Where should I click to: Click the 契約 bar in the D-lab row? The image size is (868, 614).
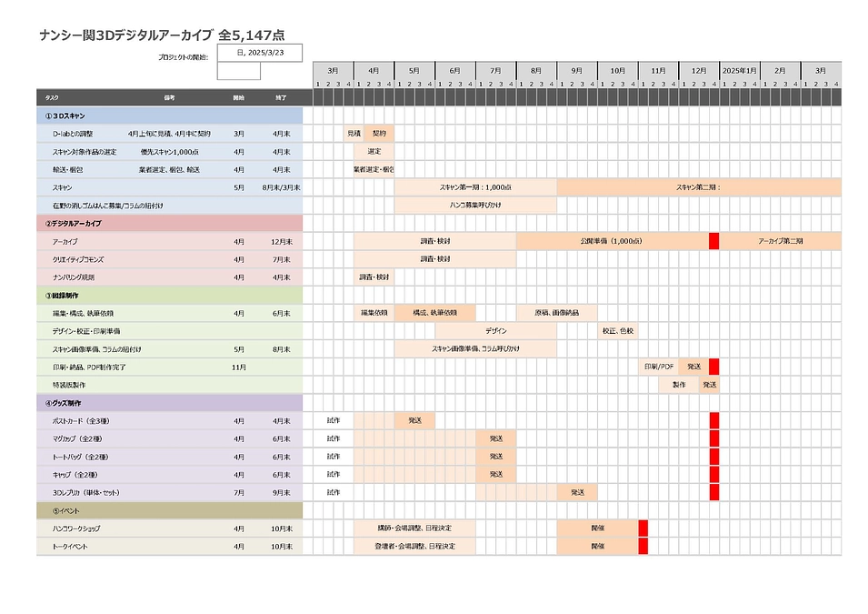click(379, 133)
